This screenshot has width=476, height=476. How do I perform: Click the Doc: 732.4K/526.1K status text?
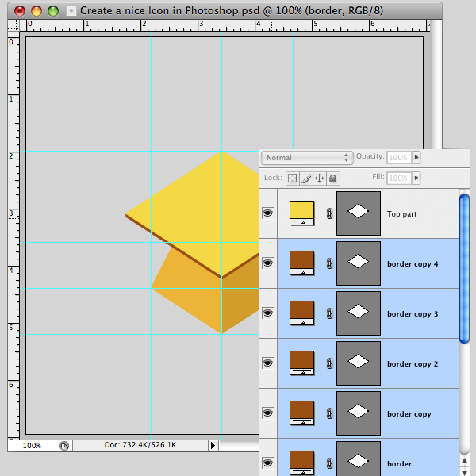coord(140,445)
